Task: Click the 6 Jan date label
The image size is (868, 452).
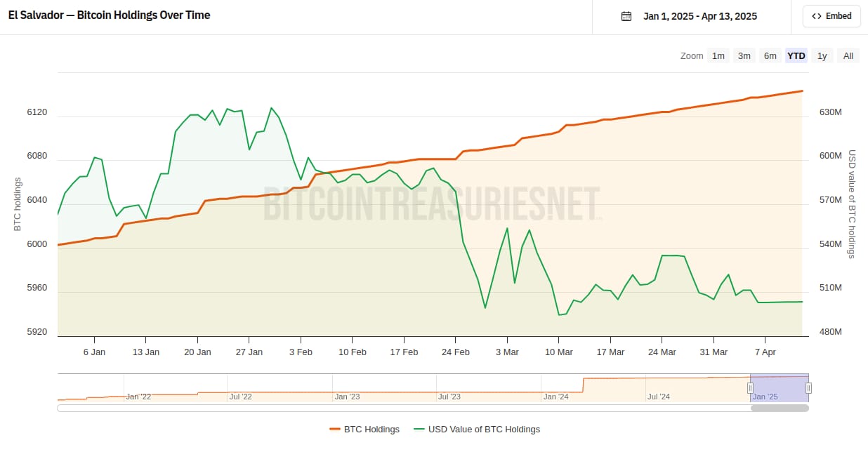Action: tap(94, 352)
